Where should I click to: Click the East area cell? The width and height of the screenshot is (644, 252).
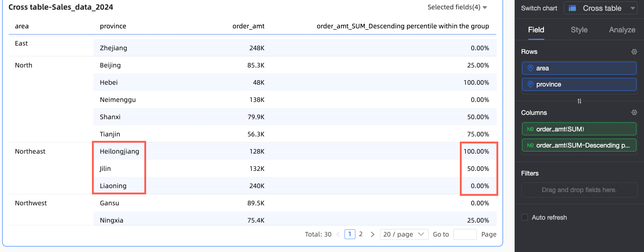pyautogui.click(x=21, y=43)
